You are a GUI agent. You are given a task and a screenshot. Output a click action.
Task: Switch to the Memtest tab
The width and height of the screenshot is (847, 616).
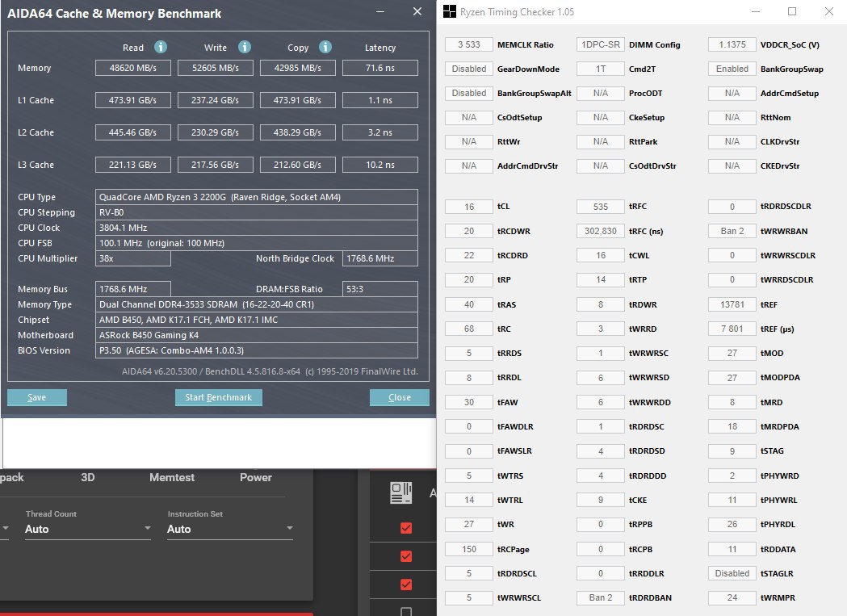pos(172,477)
